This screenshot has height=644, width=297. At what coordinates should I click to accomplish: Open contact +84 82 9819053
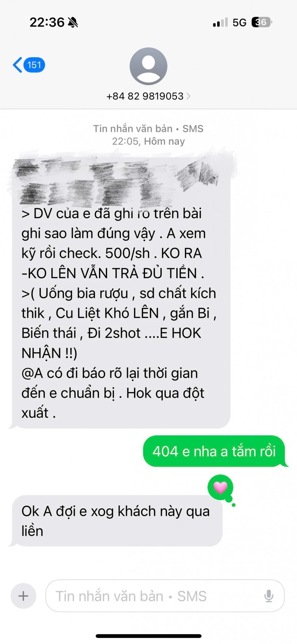(145, 96)
